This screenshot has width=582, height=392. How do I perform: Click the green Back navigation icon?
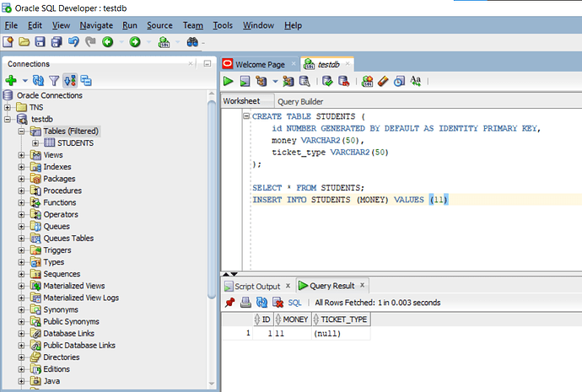108,42
